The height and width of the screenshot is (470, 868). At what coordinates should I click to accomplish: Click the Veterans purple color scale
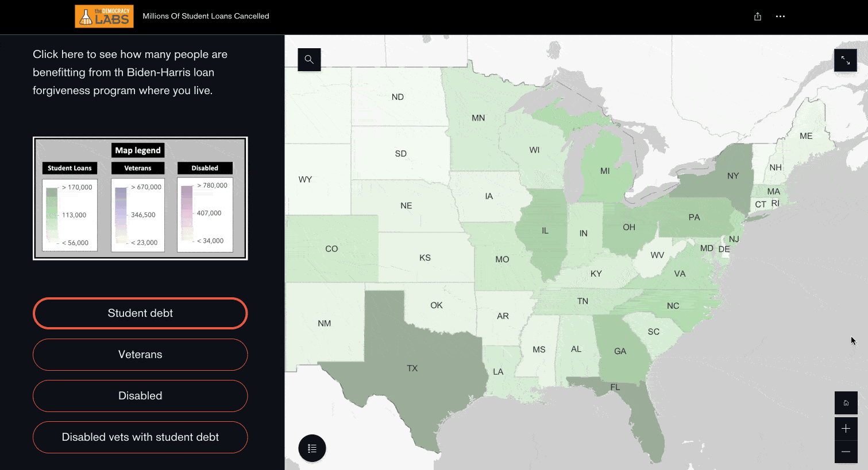pyautogui.click(x=121, y=215)
